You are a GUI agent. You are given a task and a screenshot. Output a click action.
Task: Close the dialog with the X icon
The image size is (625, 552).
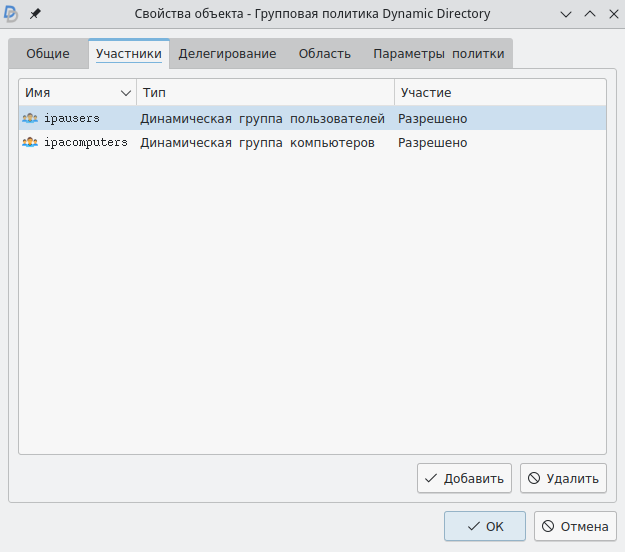611,14
